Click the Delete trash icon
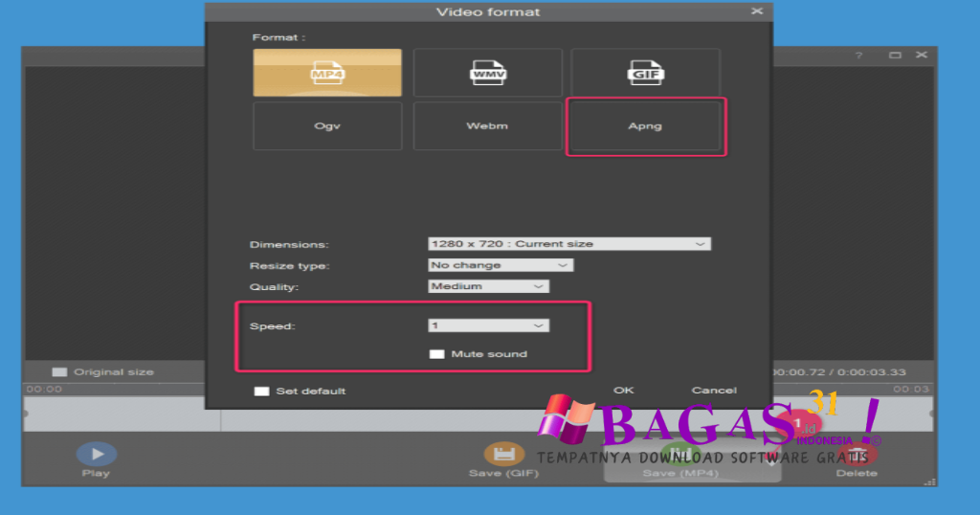 click(857, 455)
